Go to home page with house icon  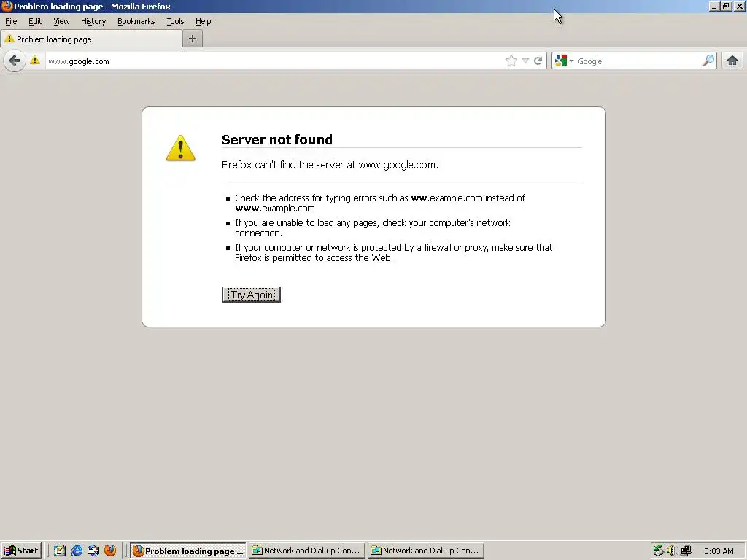tap(732, 61)
